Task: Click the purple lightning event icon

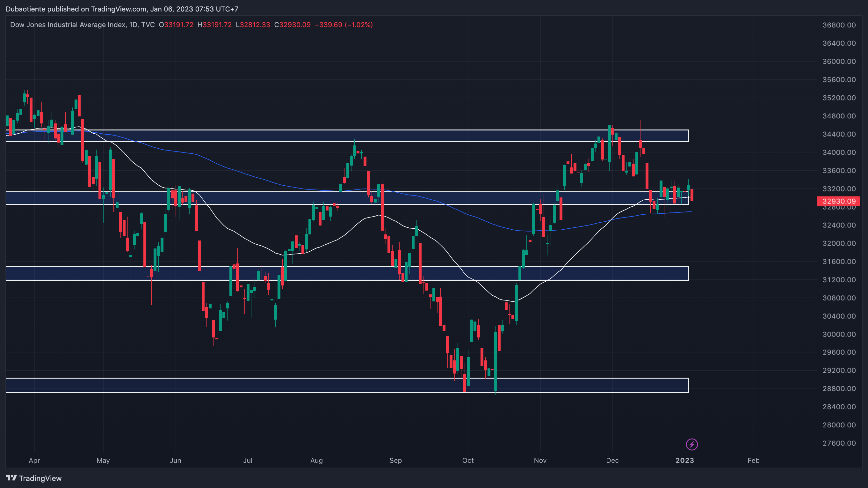Action: tap(691, 444)
